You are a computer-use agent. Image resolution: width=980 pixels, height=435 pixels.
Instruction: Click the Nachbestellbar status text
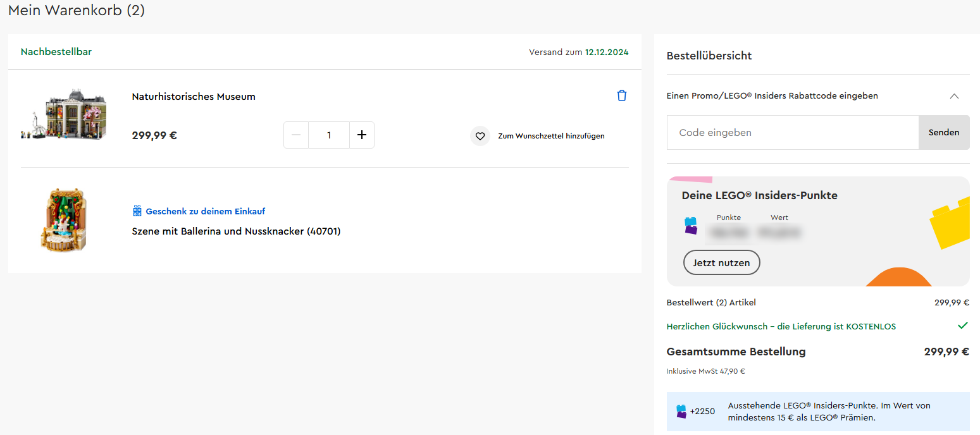coord(56,52)
